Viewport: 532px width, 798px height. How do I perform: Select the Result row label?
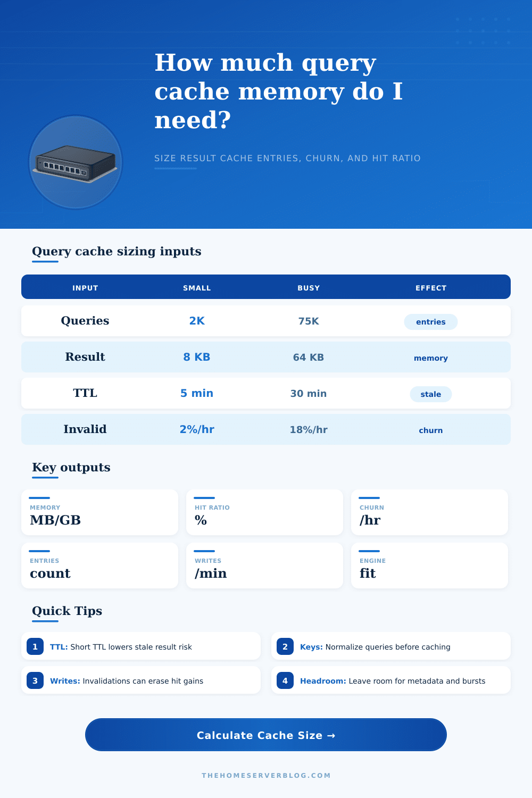tap(85, 357)
